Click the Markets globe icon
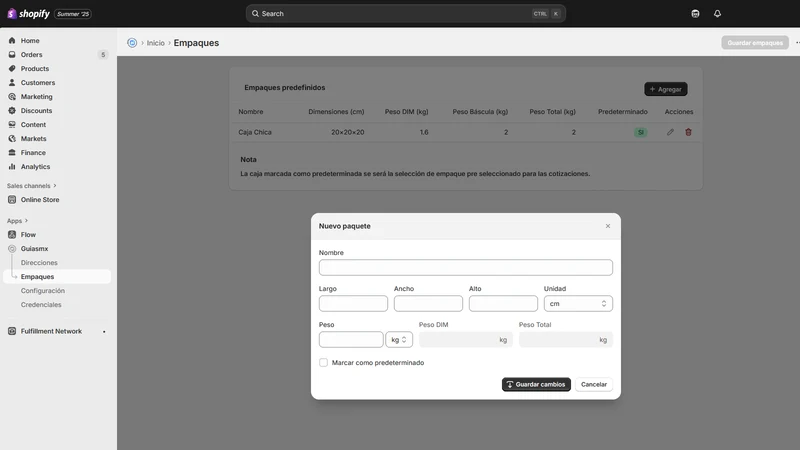Image resolution: width=800 pixels, height=450 pixels. coord(12,139)
